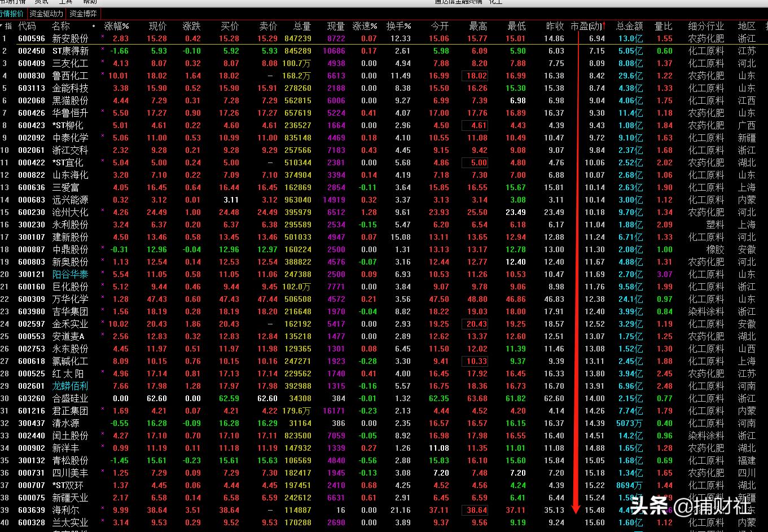Sort by the 昨收 column header
The width and height of the screenshot is (768, 532).
tap(555, 26)
